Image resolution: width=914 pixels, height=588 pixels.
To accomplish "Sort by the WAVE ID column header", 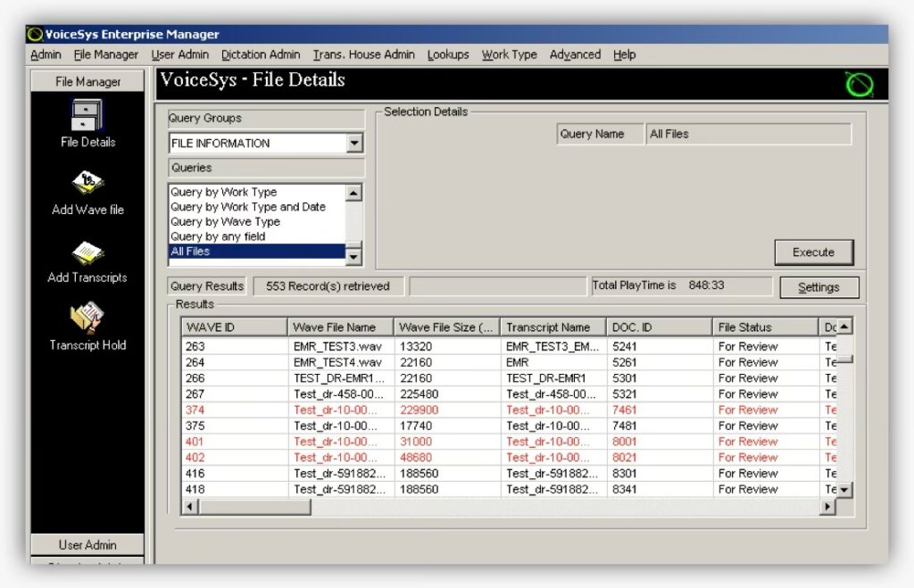I will point(234,327).
